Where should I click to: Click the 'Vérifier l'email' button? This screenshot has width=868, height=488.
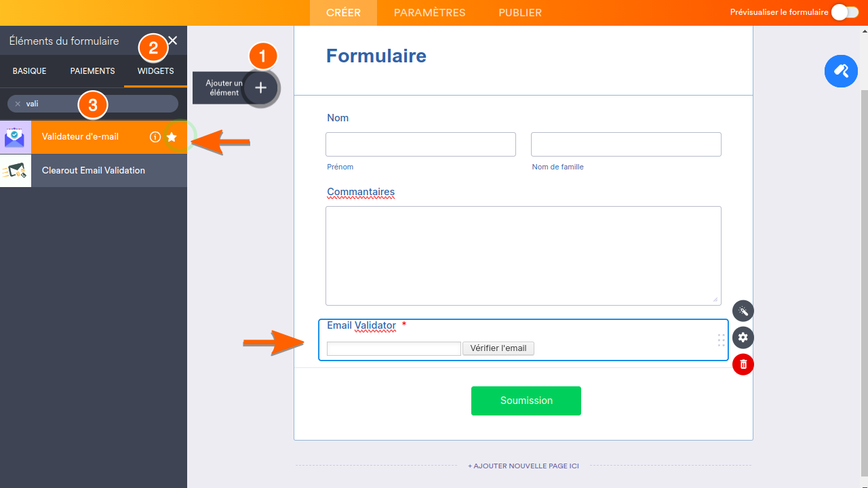point(498,348)
